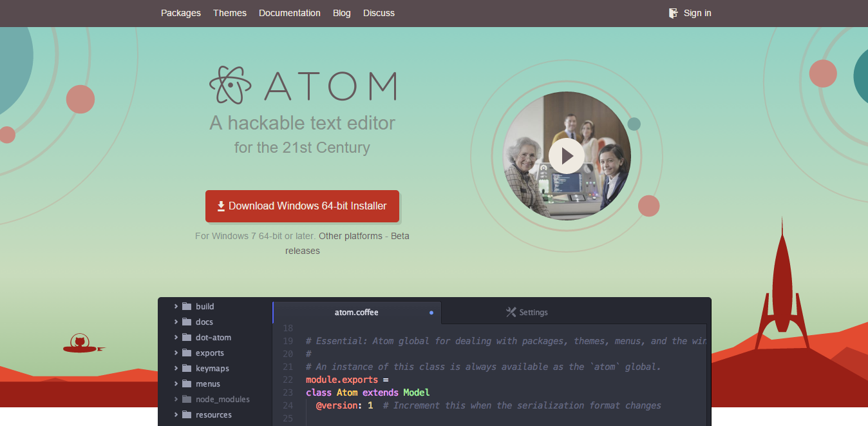Click the GitHub Octocat spaceship icon
The height and width of the screenshot is (426, 868).
[x=80, y=344]
